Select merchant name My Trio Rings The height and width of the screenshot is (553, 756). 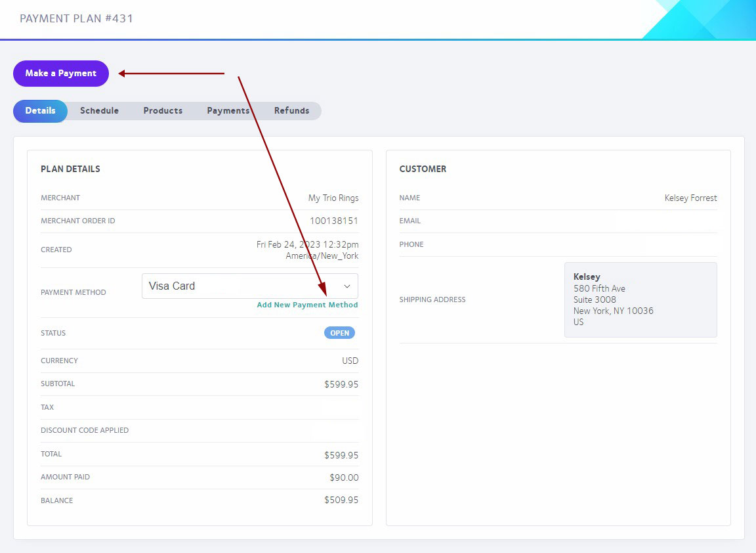pyautogui.click(x=333, y=198)
